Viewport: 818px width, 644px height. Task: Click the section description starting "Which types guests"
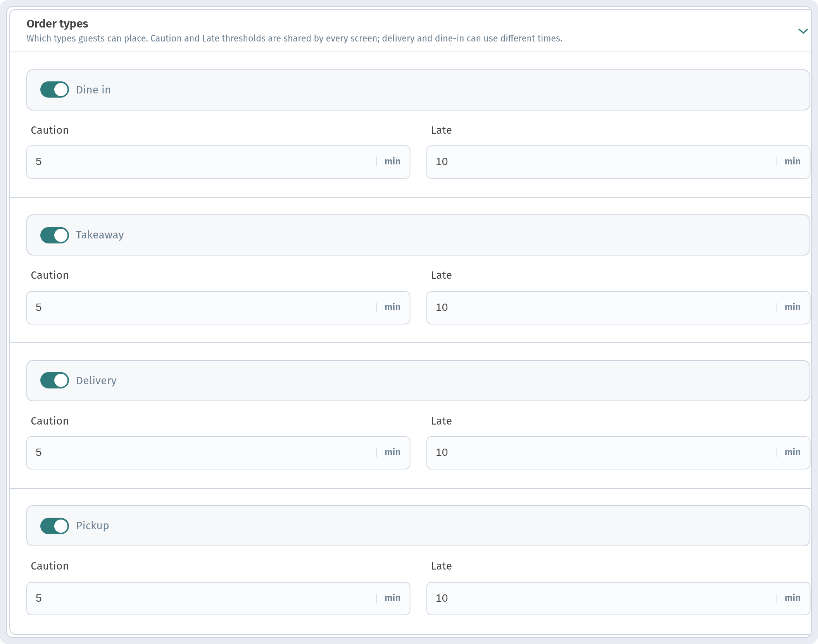294,38
